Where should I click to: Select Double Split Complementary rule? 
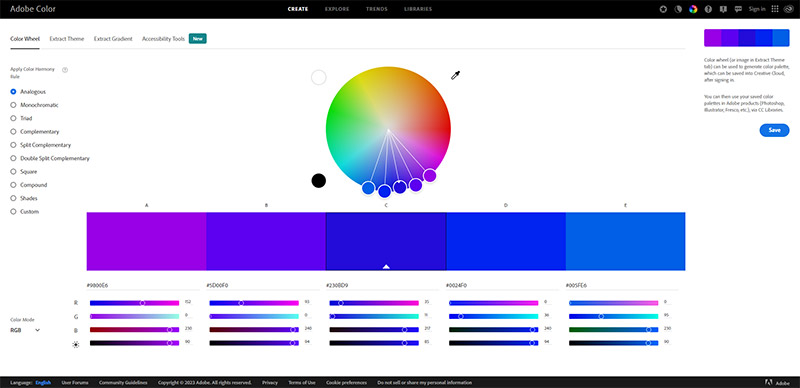coord(50,158)
